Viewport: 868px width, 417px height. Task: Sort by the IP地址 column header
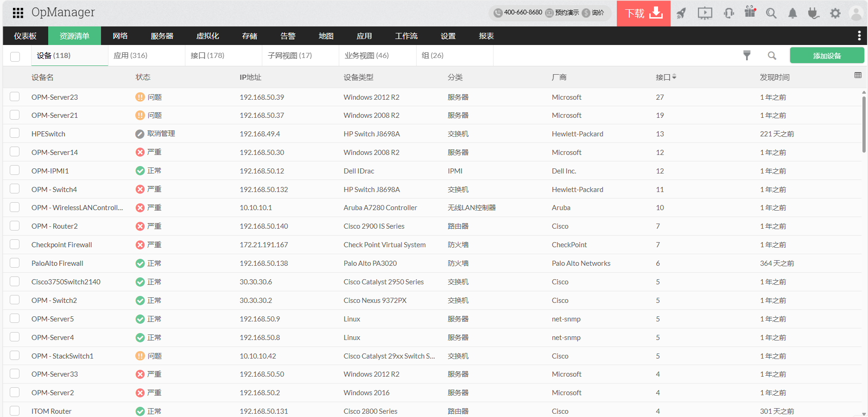tap(250, 77)
